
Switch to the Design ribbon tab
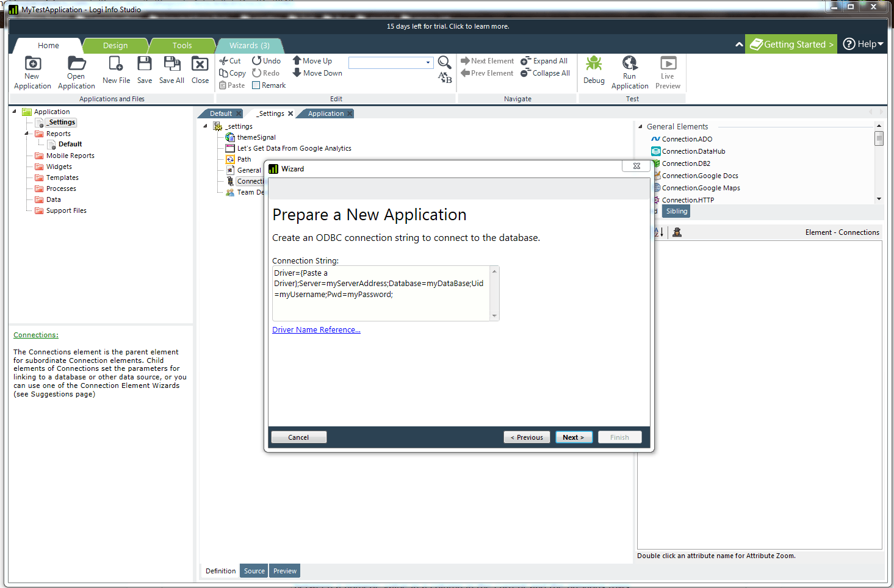tap(115, 45)
